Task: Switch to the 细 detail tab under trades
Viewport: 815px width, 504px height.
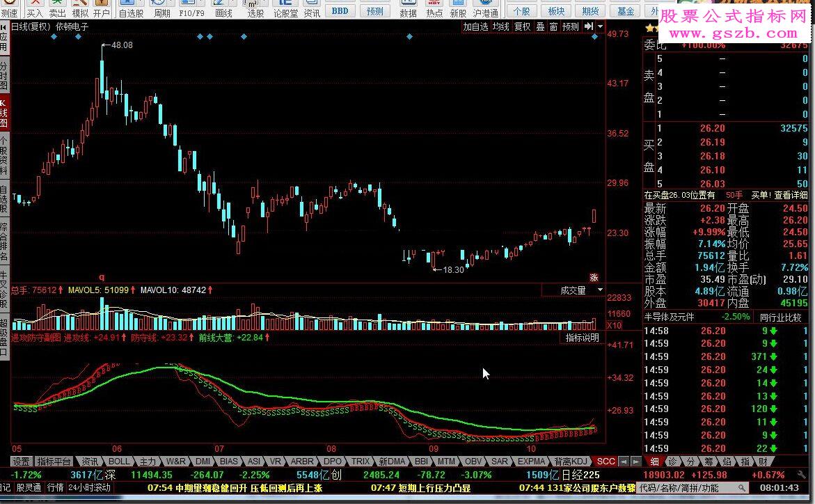Action: click(x=654, y=462)
